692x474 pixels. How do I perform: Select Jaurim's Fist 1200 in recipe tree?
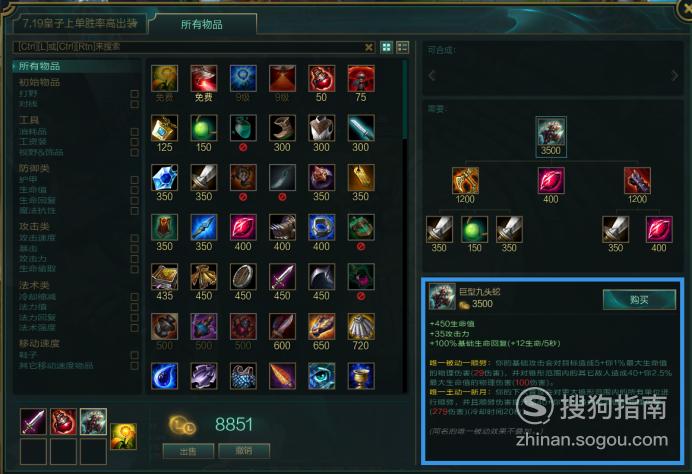(637, 181)
